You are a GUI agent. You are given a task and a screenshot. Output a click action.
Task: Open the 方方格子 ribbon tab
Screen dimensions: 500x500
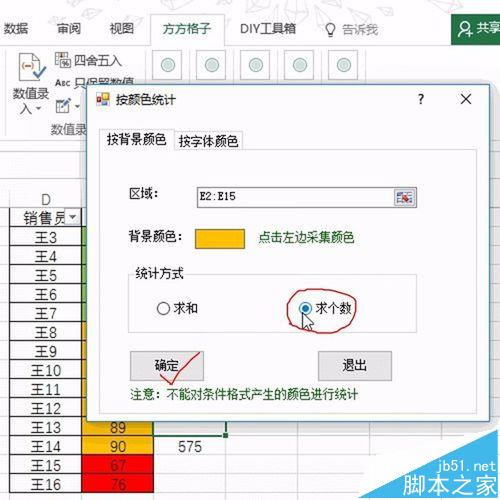[x=187, y=29]
